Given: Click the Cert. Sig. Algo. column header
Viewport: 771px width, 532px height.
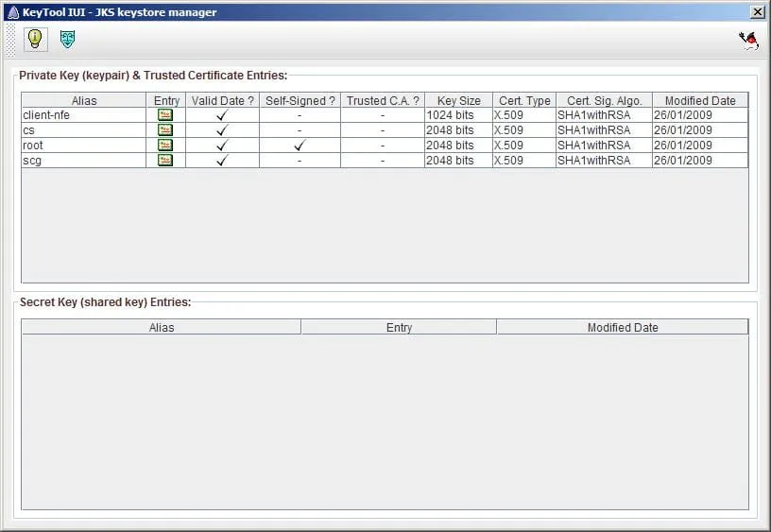Looking at the screenshot, I should (x=605, y=101).
